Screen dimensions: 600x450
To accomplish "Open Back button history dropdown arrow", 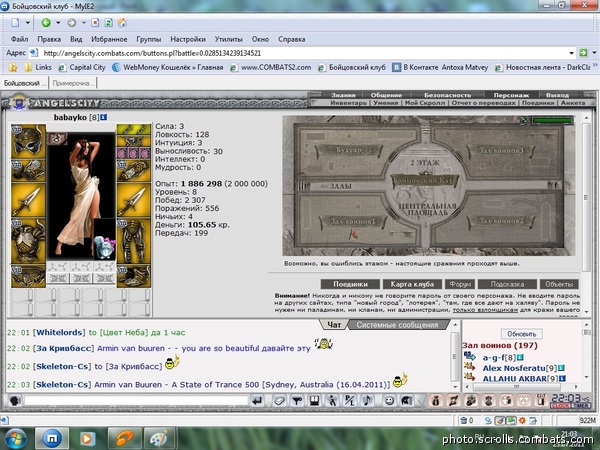I will [x=58, y=23].
